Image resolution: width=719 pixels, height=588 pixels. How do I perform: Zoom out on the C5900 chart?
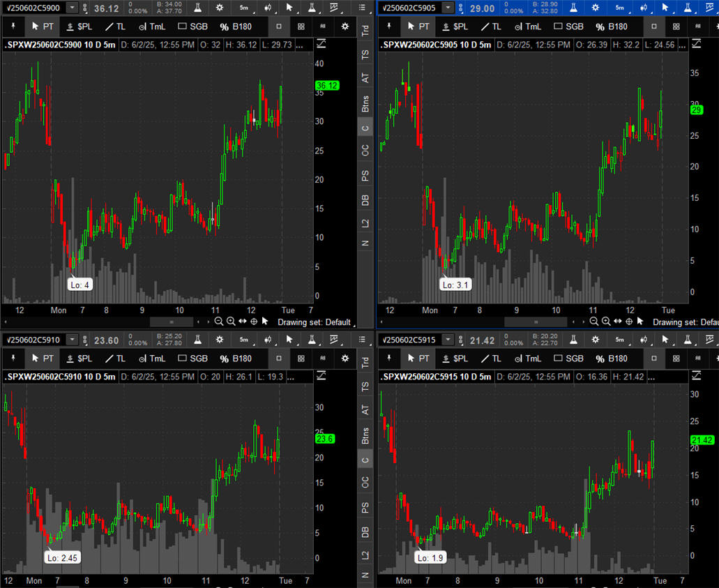[x=219, y=322]
